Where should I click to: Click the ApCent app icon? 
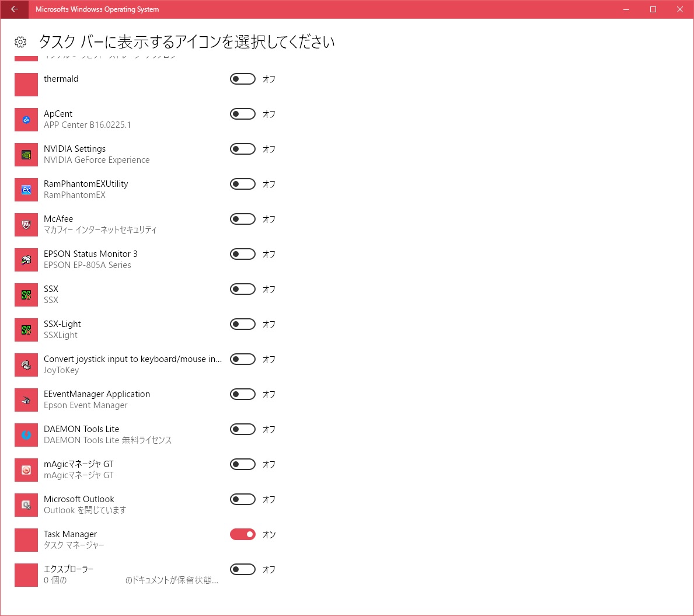(26, 120)
